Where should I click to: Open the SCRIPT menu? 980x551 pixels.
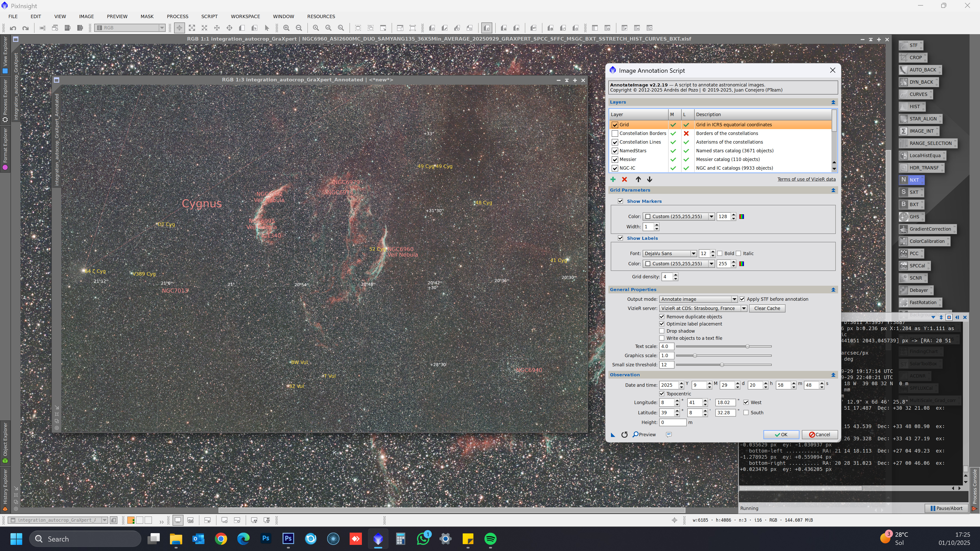coord(209,16)
